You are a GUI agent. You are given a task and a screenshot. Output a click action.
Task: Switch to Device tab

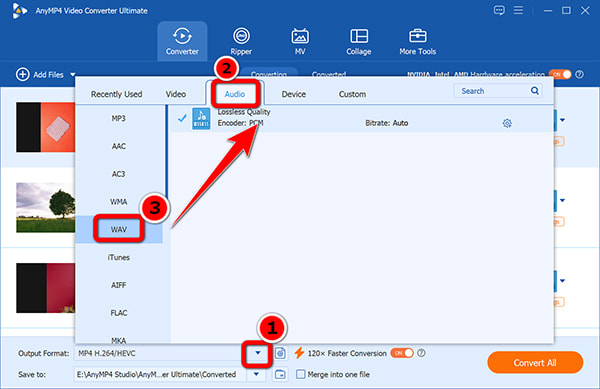293,94
